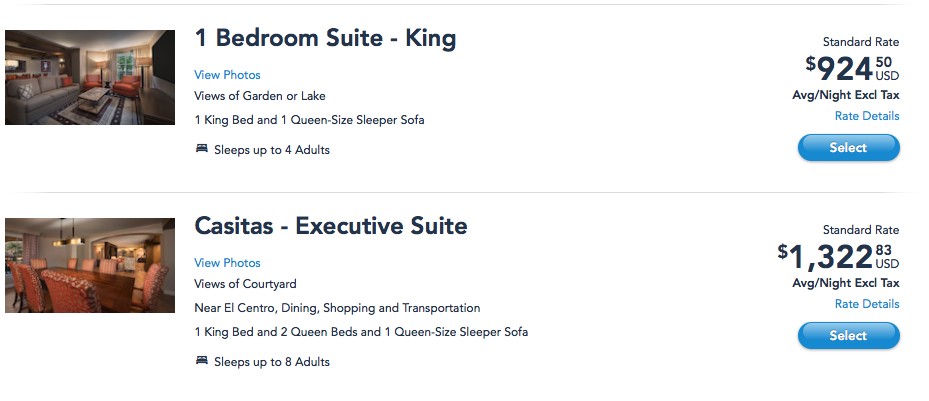Screen dimensions: 929x401
Task: Click the 1 King Bed and 2 Queen Beds text
Action: coord(361,332)
